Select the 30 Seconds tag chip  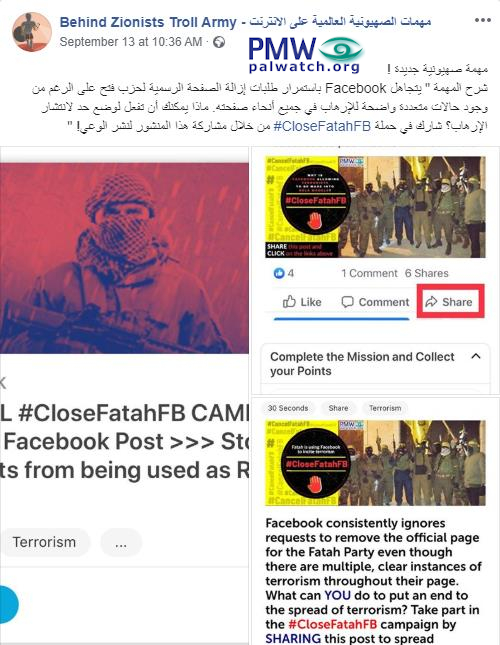click(x=288, y=408)
